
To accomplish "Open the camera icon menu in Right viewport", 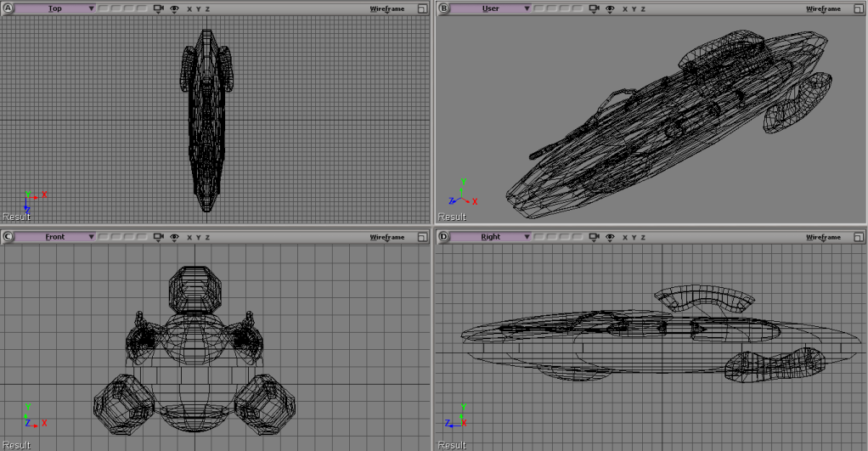I will coord(594,238).
